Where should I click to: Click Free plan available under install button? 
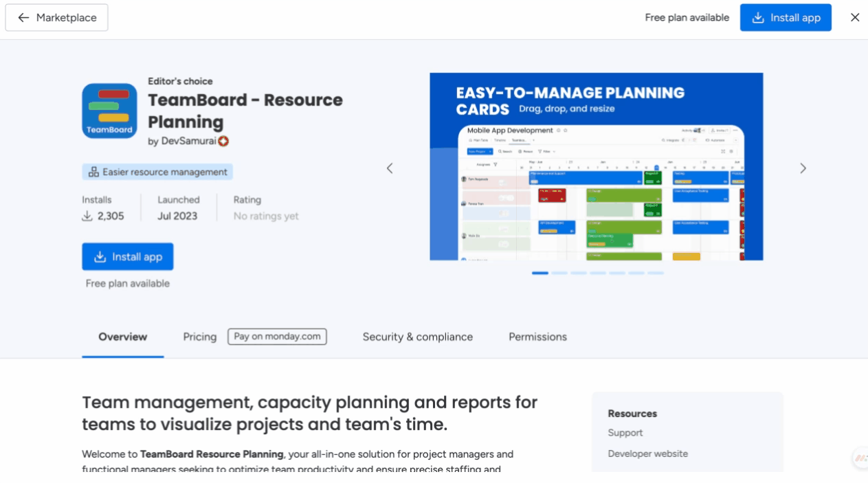128,283
